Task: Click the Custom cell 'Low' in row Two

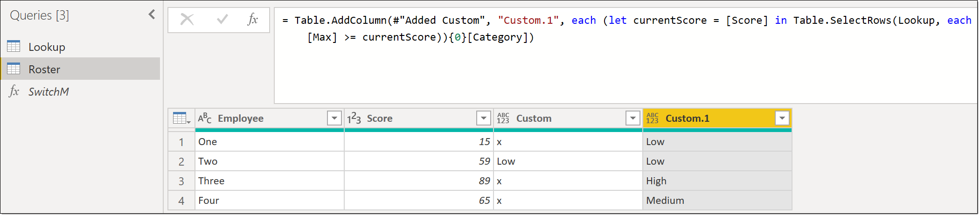Action: (x=568, y=161)
